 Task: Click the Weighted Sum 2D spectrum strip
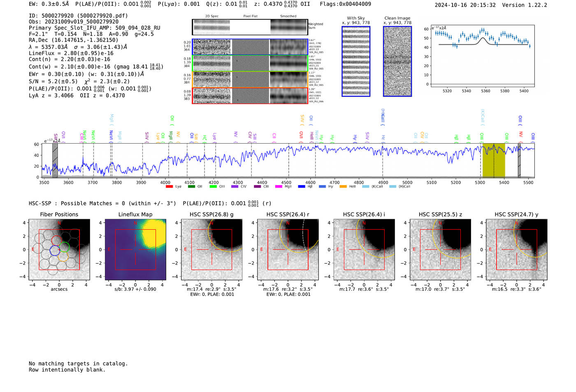pos(250,27)
